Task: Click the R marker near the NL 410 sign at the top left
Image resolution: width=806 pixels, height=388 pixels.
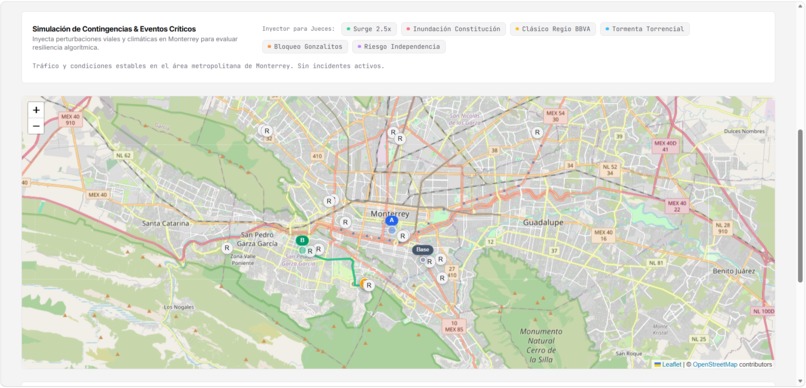Action: [x=267, y=131]
